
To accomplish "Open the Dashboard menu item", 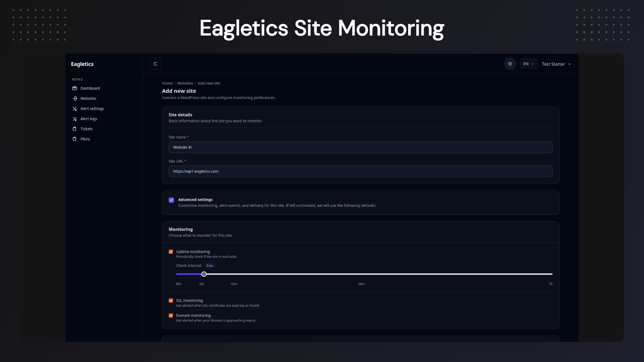I will (x=90, y=88).
